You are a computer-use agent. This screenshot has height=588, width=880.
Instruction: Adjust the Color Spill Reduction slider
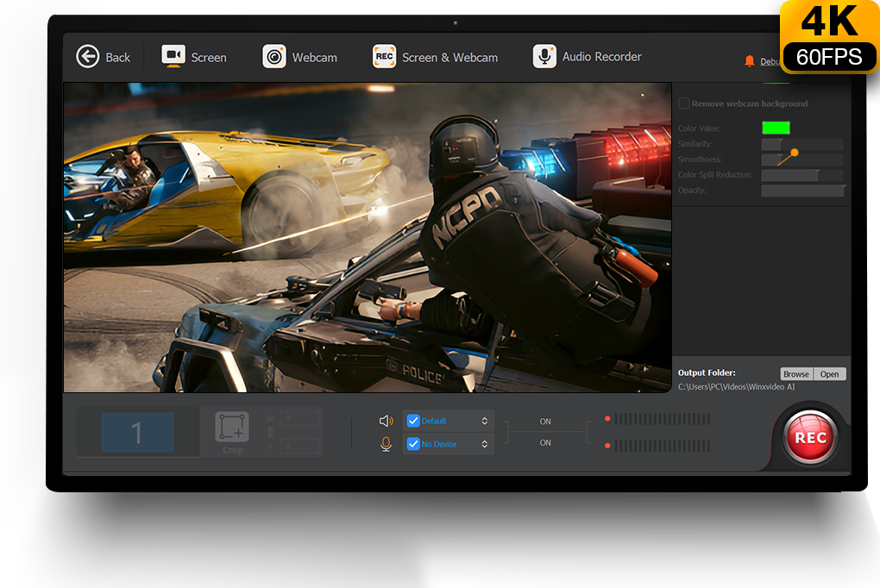(x=802, y=175)
